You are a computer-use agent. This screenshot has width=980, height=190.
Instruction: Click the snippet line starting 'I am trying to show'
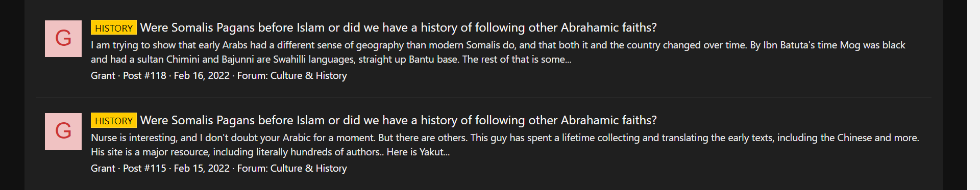point(498,45)
